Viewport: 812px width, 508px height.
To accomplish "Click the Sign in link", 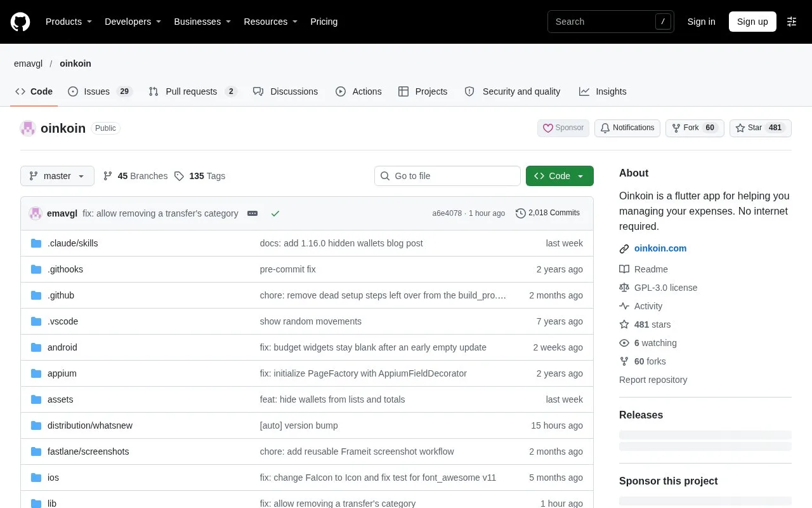I will (x=701, y=22).
